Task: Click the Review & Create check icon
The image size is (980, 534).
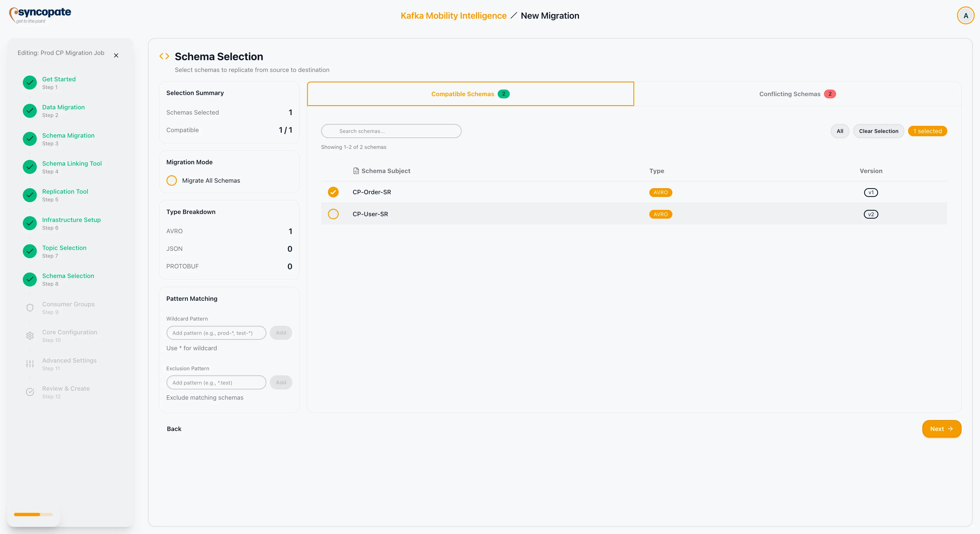Action: tap(29, 392)
